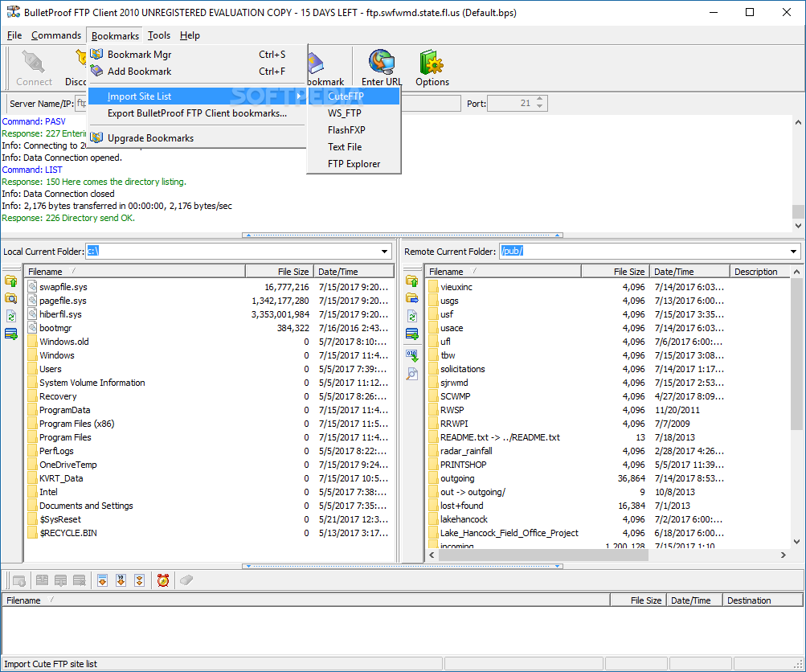Open the File menu
This screenshot has width=806, height=672.
pos(14,35)
